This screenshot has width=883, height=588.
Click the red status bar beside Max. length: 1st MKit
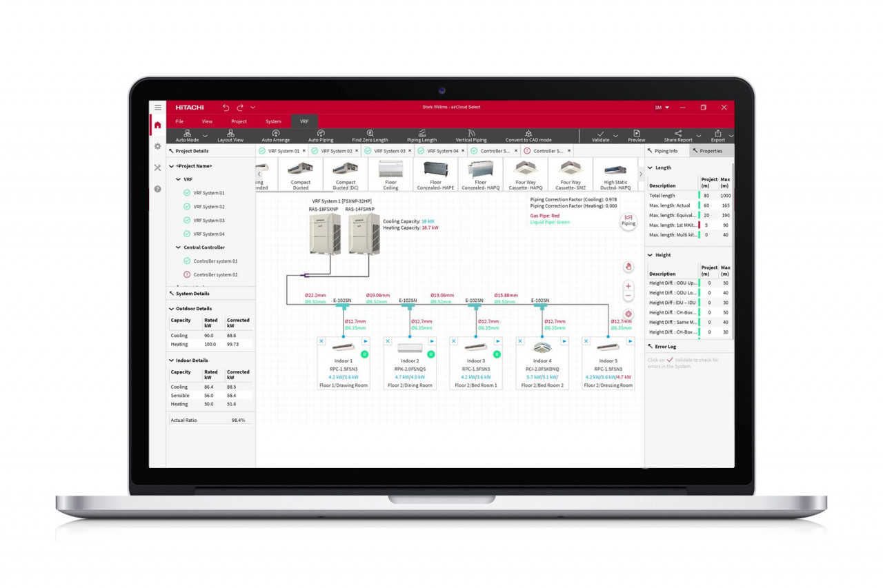tap(700, 225)
